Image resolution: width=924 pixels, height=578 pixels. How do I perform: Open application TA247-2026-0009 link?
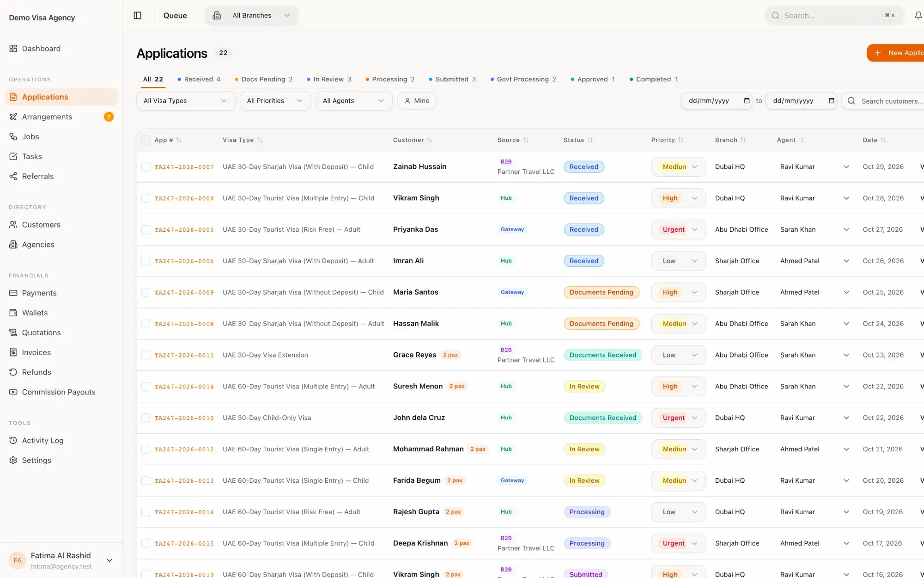coord(184,293)
